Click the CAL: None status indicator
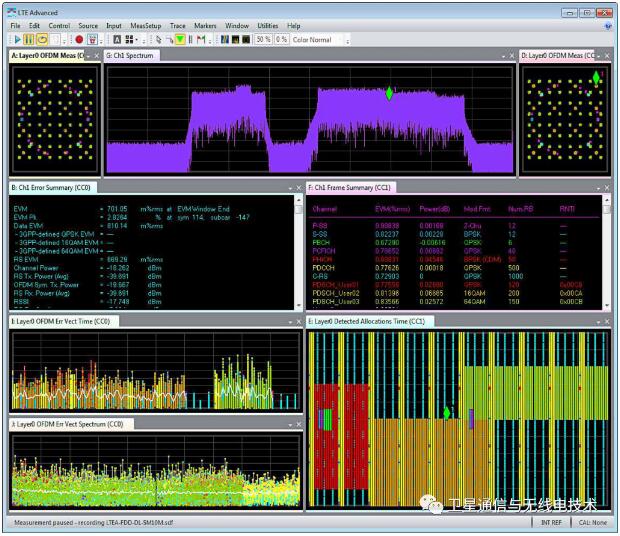620x536 pixels. pos(591,523)
